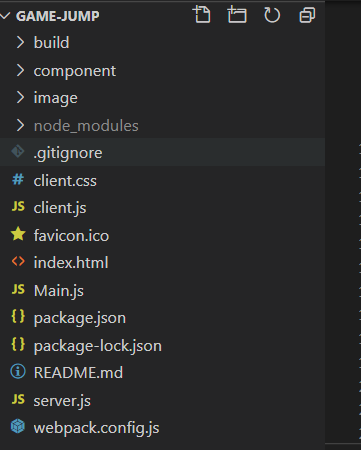
Task: Click the git icon beside .gitignore
Action: pyautogui.click(x=18, y=152)
